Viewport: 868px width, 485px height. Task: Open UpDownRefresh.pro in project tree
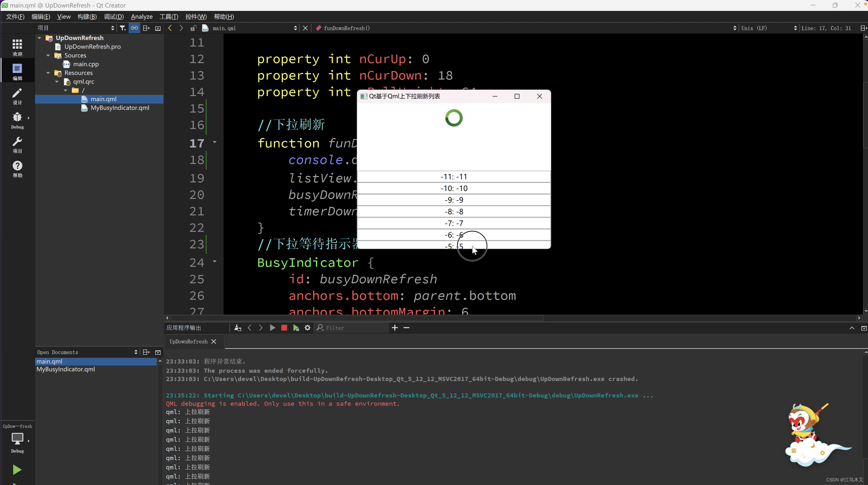(x=92, y=47)
